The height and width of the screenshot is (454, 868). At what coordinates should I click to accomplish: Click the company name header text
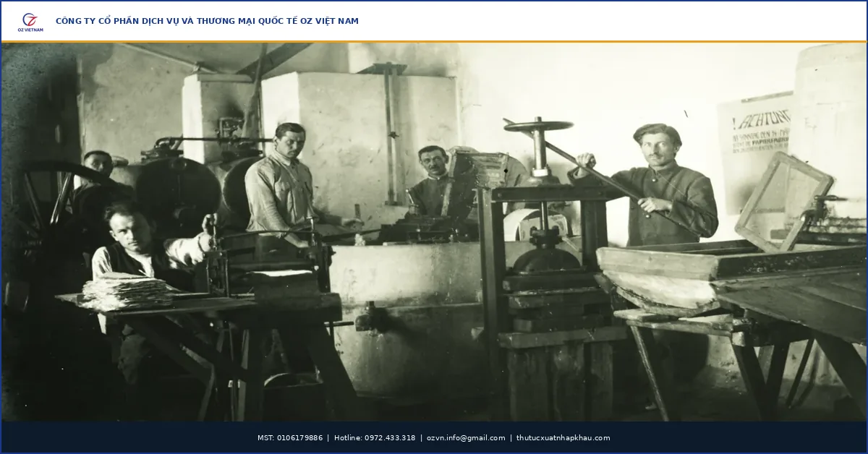[207, 21]
